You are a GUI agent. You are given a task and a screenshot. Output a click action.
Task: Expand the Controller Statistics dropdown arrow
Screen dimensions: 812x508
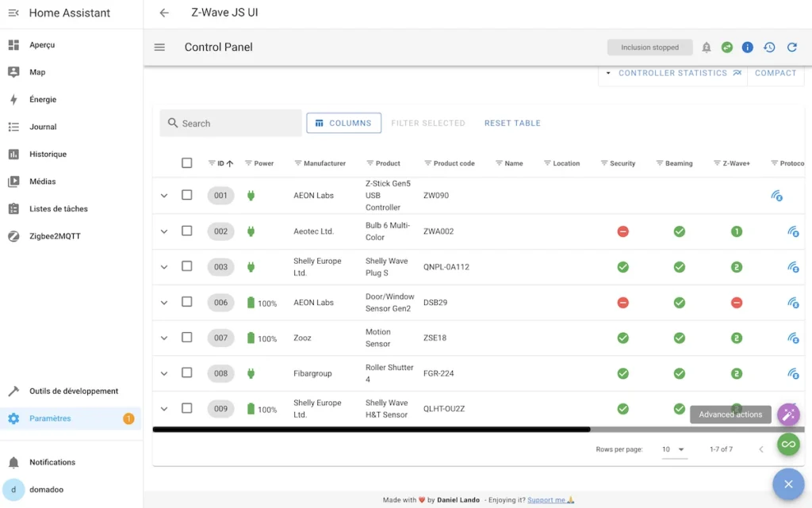click(x=608, y=73)
